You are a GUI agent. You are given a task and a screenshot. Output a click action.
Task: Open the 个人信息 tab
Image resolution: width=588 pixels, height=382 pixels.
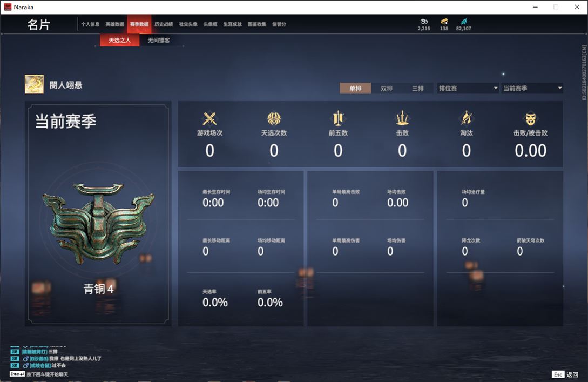pyautogui.click(x=90, y=24)
